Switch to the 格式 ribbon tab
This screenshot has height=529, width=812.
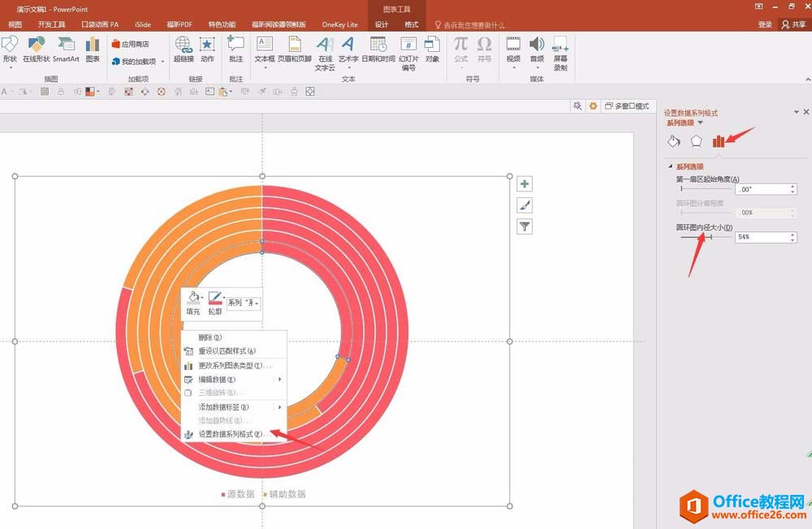[412, 24]
